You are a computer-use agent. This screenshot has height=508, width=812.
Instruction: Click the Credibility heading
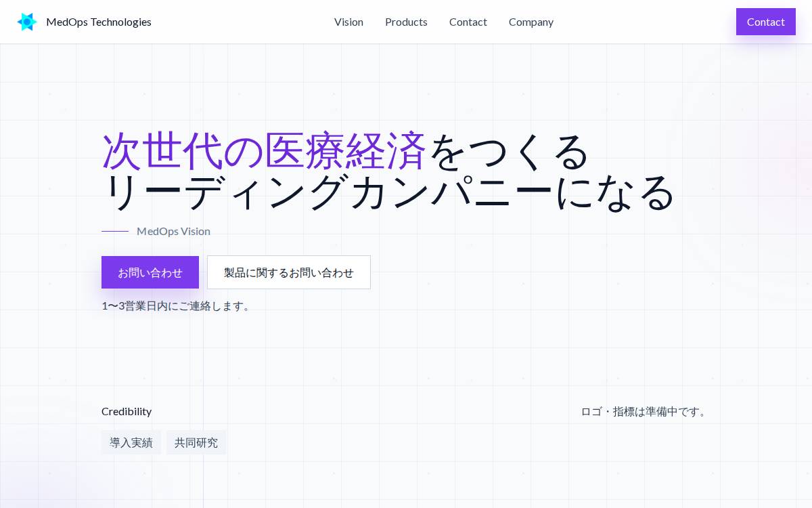coord(127,411)
